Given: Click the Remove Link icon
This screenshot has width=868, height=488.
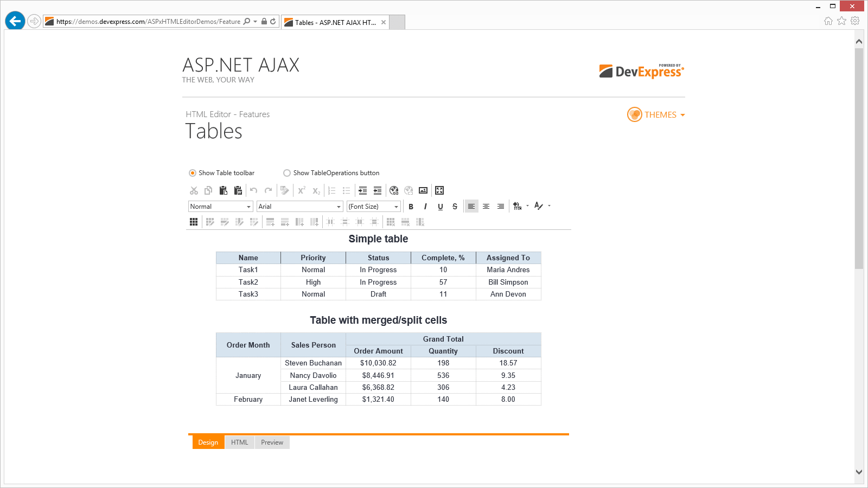Looking at the screenshot, I should point(409,190).
